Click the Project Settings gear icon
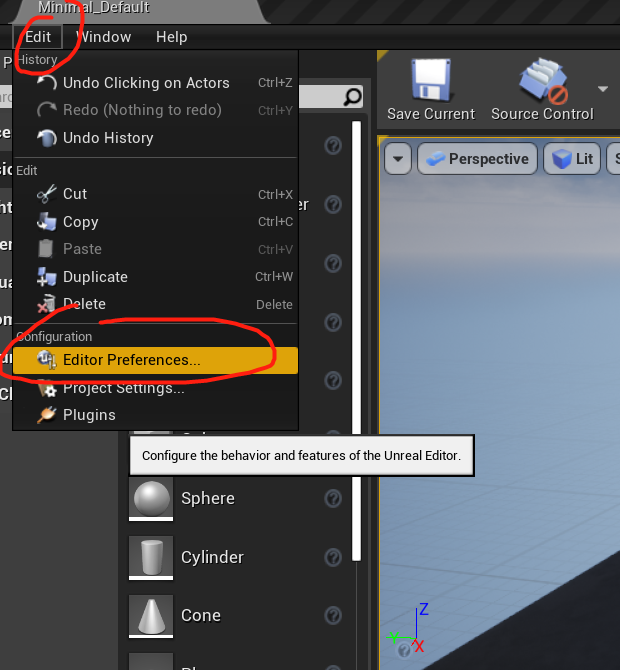The width and height of the screenshot is (620, 670). tap(47, 388)
